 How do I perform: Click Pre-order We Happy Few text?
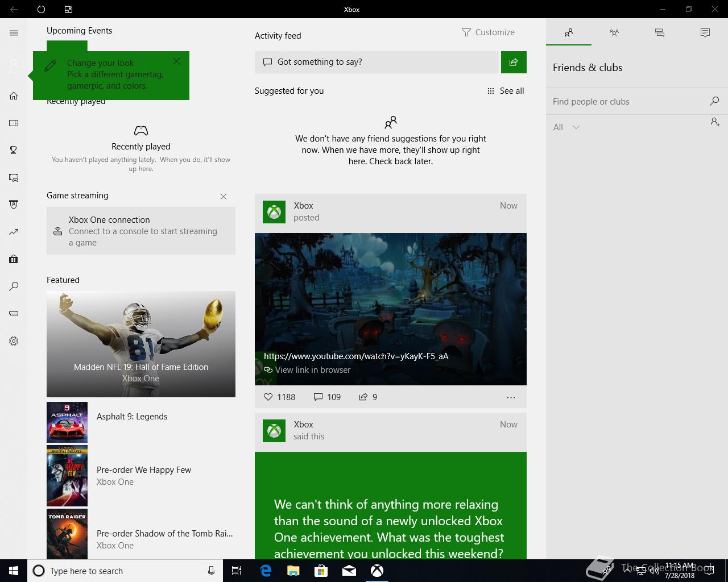coord(144,470)
